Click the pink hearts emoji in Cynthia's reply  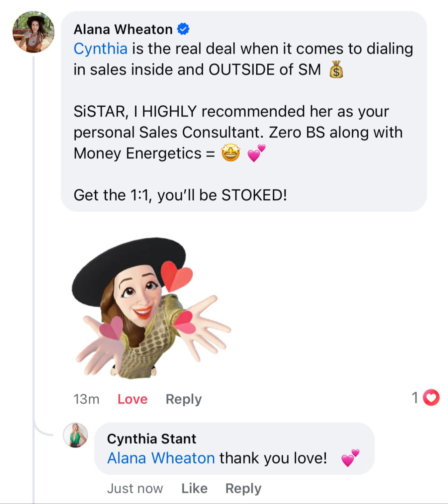coord(350,458)
